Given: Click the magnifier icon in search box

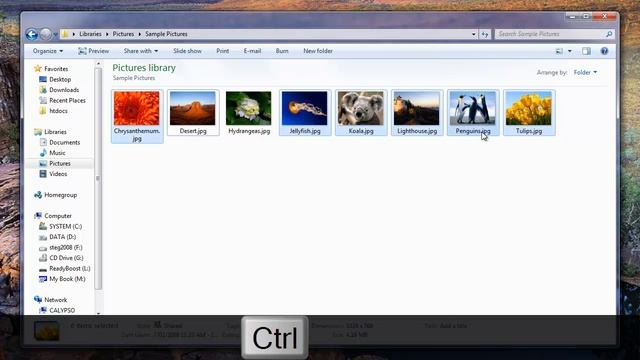Looking at the screenshot, I should point(609,34).
